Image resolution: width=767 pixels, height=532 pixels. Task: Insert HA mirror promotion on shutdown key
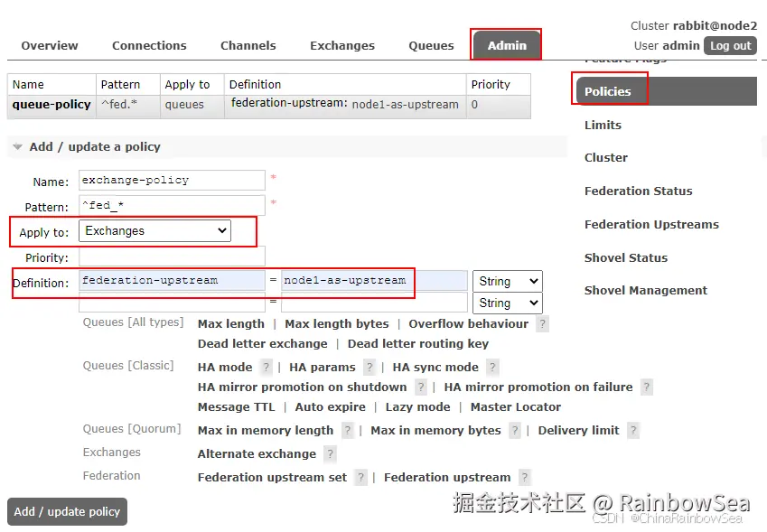pos(302,387)
